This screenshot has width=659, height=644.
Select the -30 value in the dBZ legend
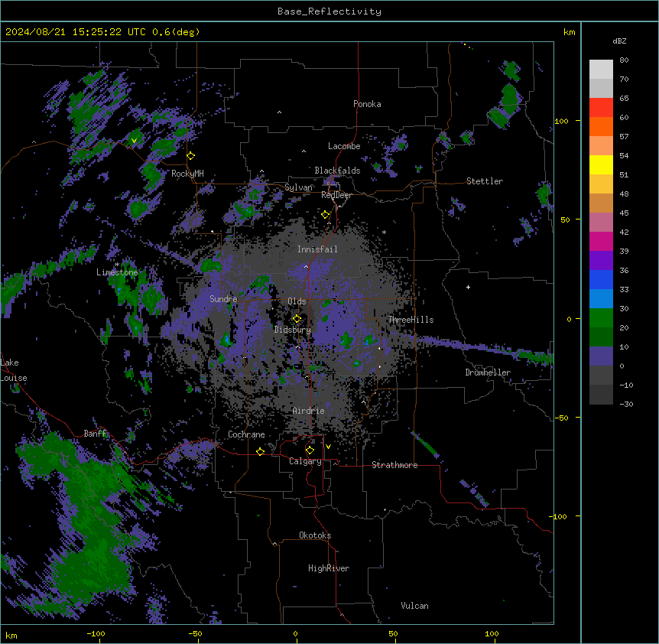click(x=625, y=405)
